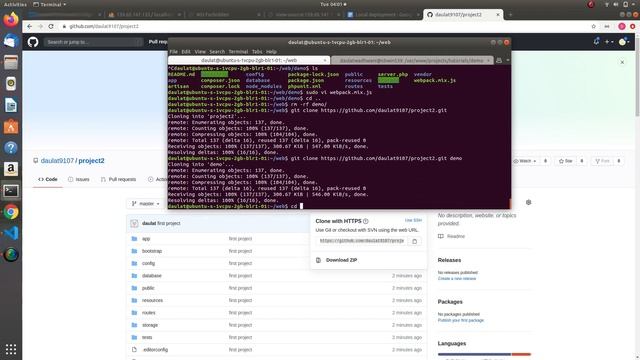640x360 pixels.
Task: Switch to the second terminal tab
Action: [x=411, y=60]
